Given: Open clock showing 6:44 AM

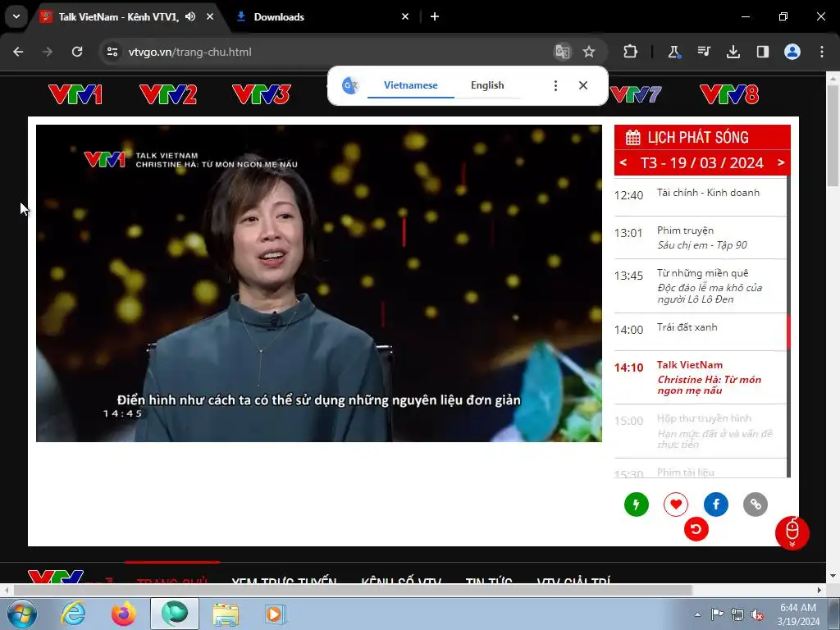Looking at the screenshot, I should (x=798, y=614).
